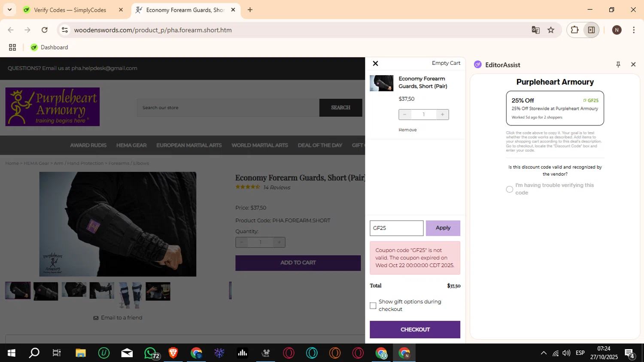Remove the Economy Forearm Guards item
This screenshot has height=362, width=644.
click(x=407, y=130)
